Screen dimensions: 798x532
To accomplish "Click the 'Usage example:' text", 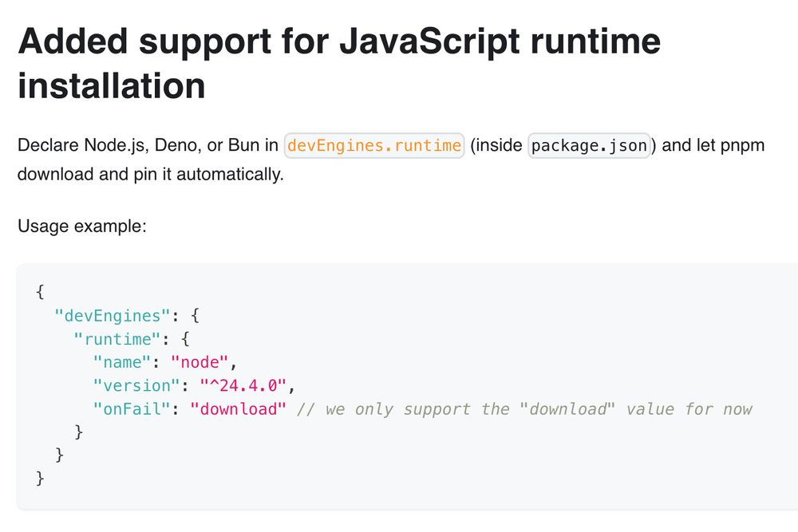I will point(82,226).
